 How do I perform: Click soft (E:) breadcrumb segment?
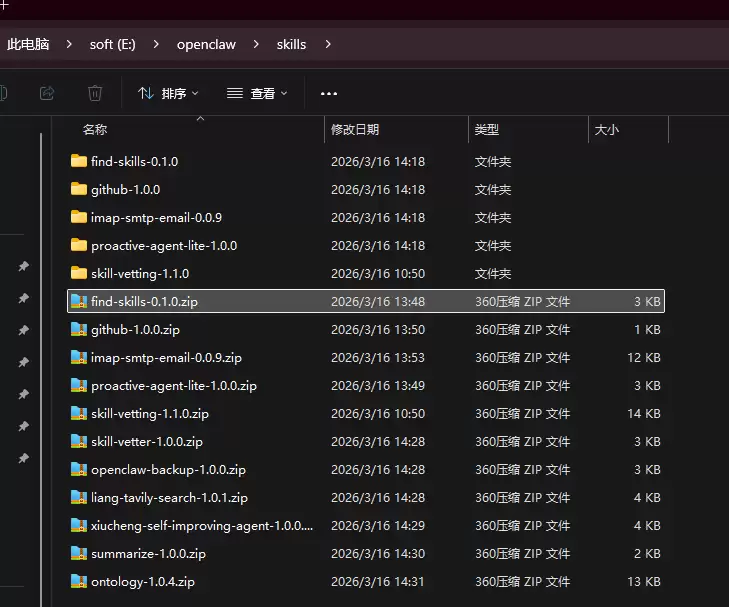[x=113, y=44]
